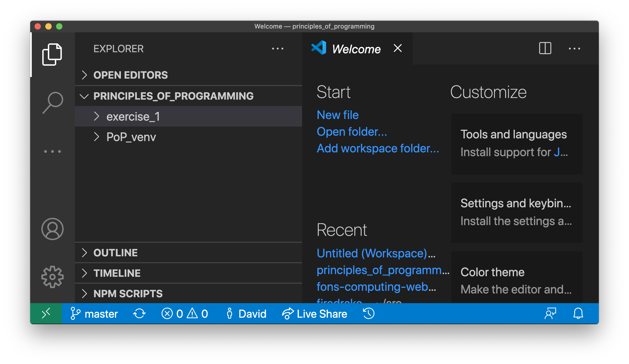Open the Manage gear icon
This screenshot has height=364, width=629.
[x=53, y=277]
